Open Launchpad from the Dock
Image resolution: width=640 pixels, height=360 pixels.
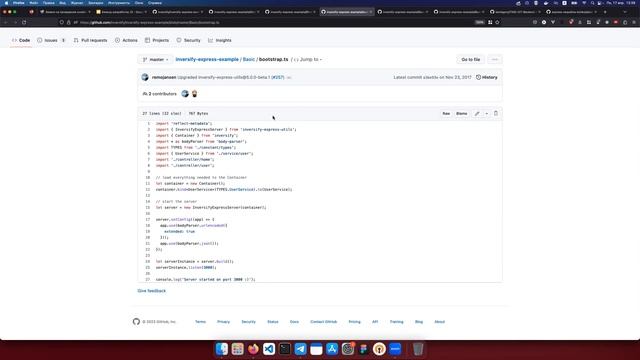pyautogui.click(x=238, y=349)
